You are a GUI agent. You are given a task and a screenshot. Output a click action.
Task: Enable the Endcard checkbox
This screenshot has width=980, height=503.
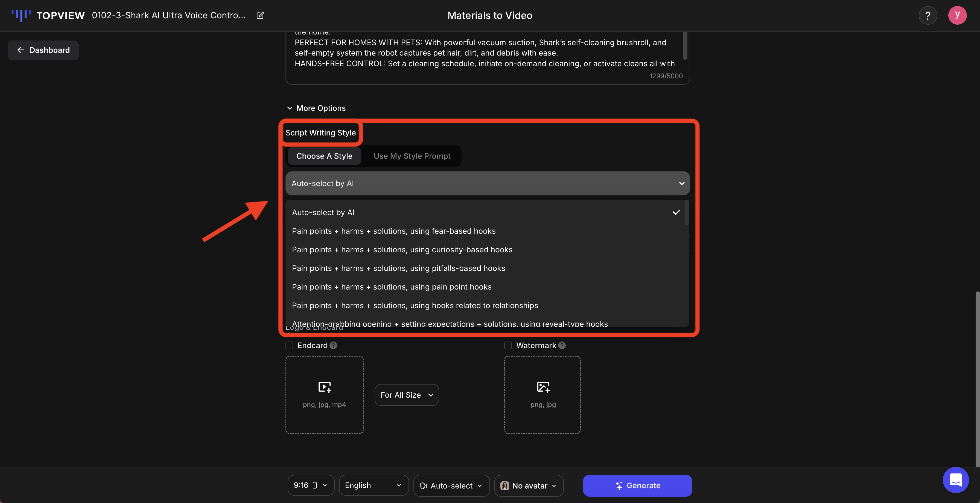point(290,345)
